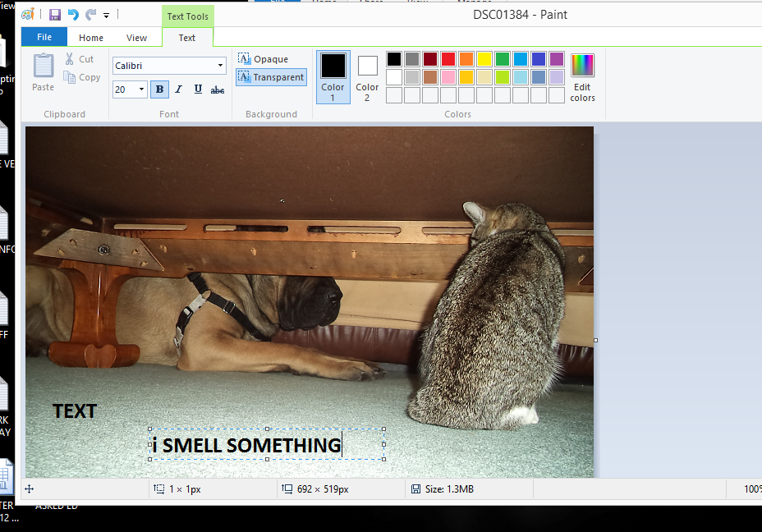Click the cat sitting on the carpet
Image resolution: width=762 pixels, height=532 pixels.
(489, 316)
